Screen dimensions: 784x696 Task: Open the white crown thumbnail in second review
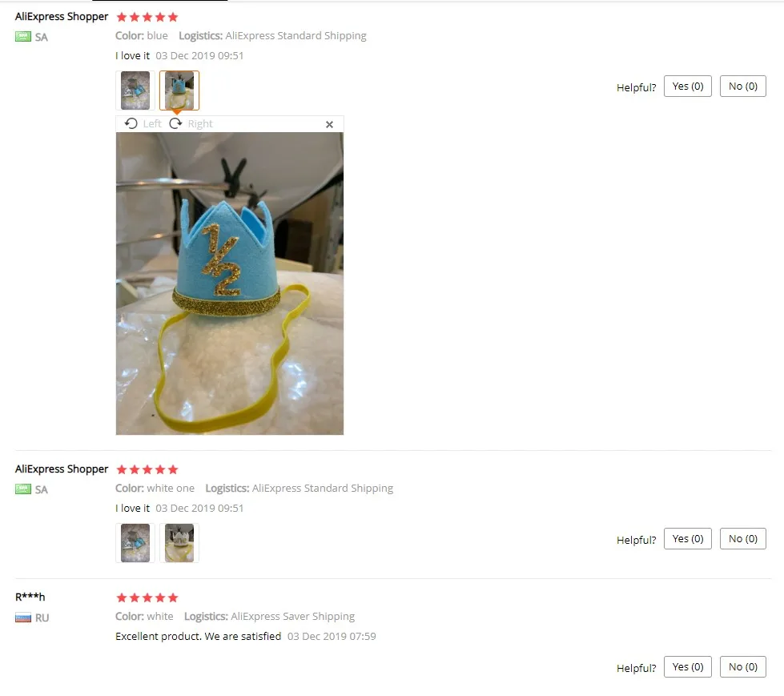(x=179, y=543)
